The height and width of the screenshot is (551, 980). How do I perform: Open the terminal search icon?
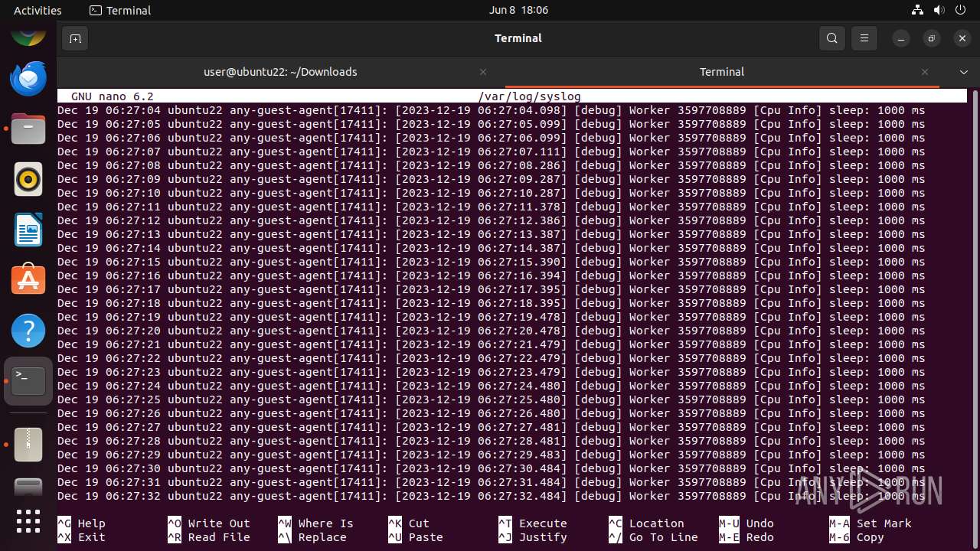[832, 38]
